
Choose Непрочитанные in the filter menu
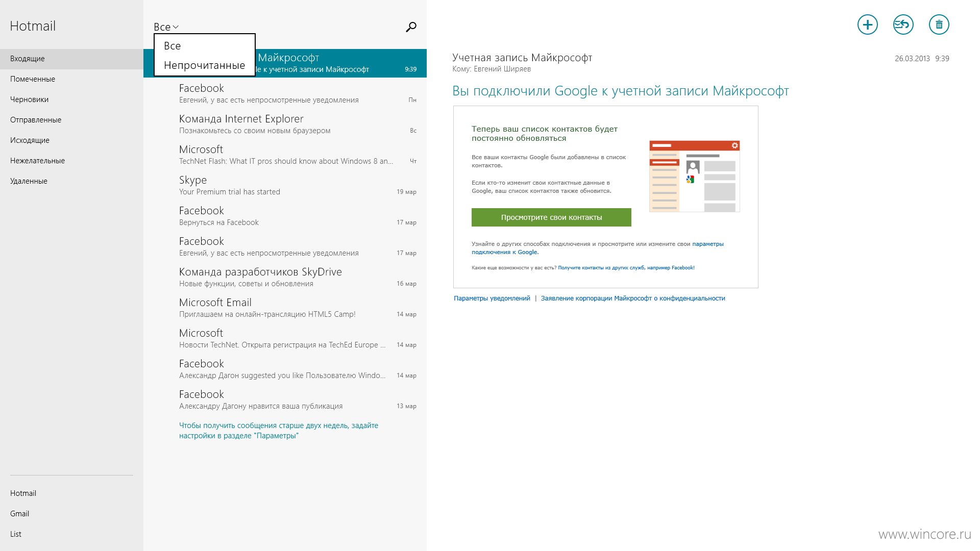(204, 65)
